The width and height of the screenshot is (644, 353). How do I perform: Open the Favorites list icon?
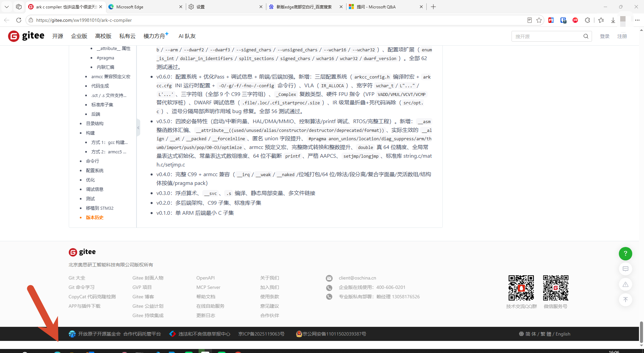601,20
